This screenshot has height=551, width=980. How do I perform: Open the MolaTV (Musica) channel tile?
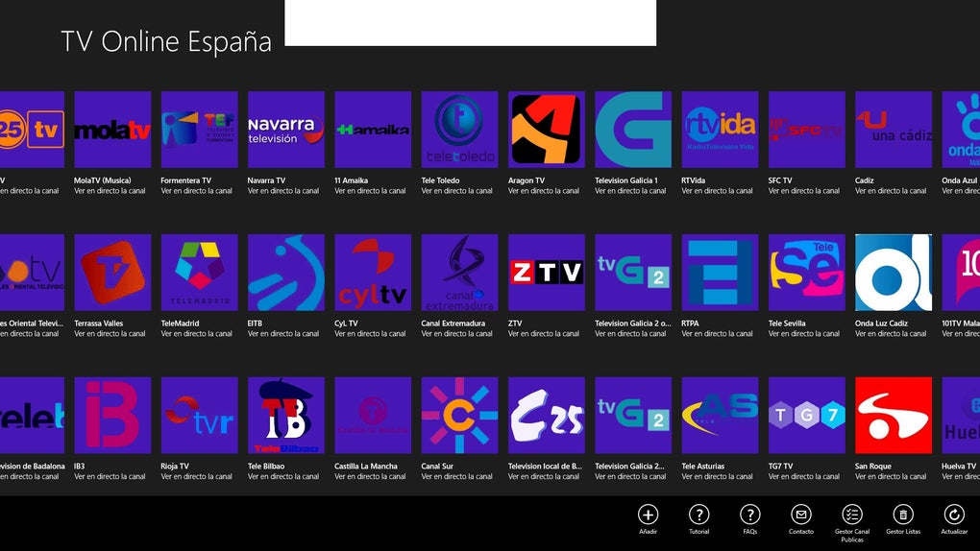112,130
